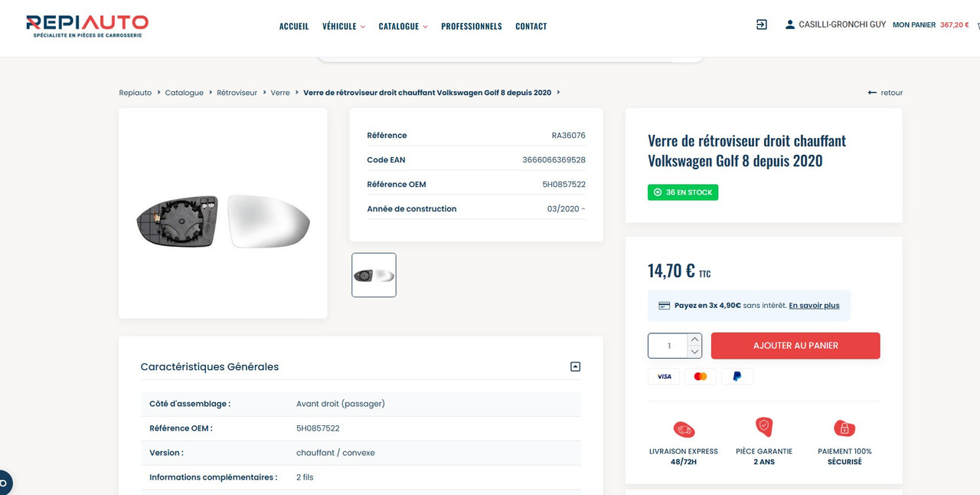Click the Côté d'assemblage label
Screen dimensions: 980x495
(x=190, y=404)
